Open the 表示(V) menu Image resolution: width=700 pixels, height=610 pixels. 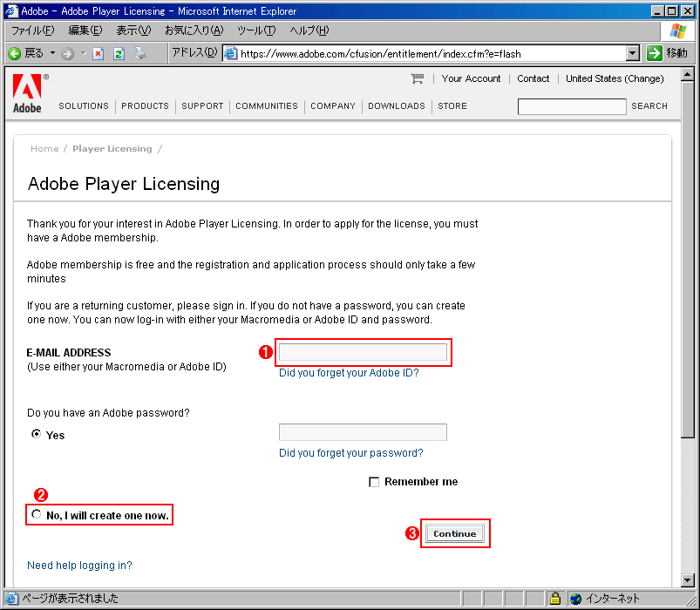click(133, 30)
